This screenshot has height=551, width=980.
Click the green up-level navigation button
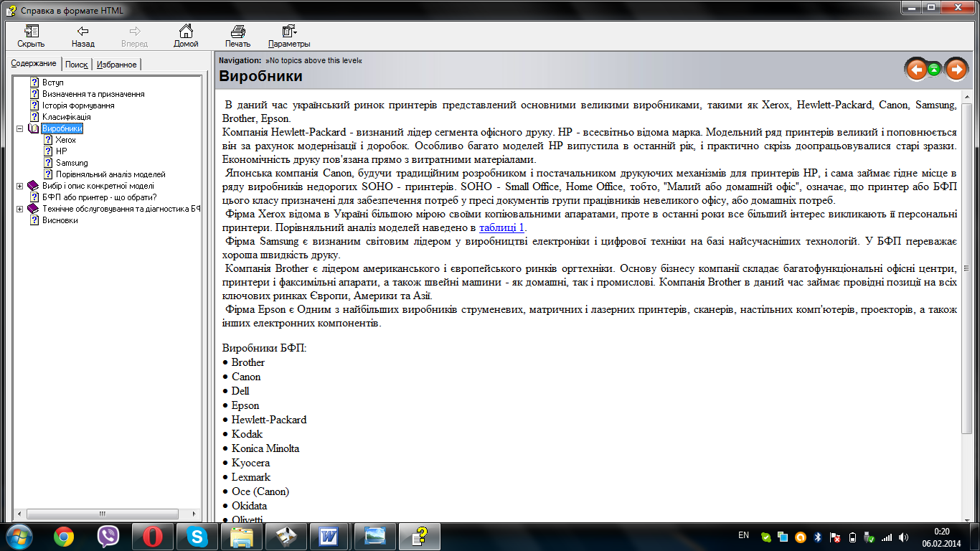(934, 70)
